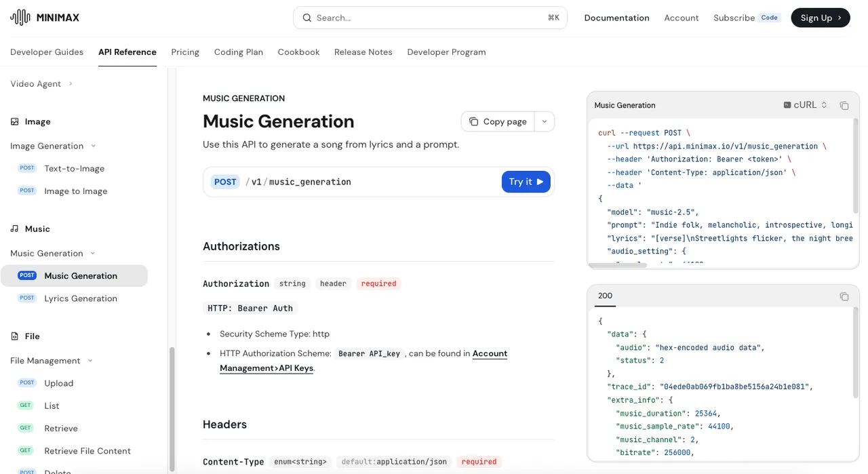Click the Image section icon in sidebar
The height and width of the screenshot is (474, 868).
15,122
